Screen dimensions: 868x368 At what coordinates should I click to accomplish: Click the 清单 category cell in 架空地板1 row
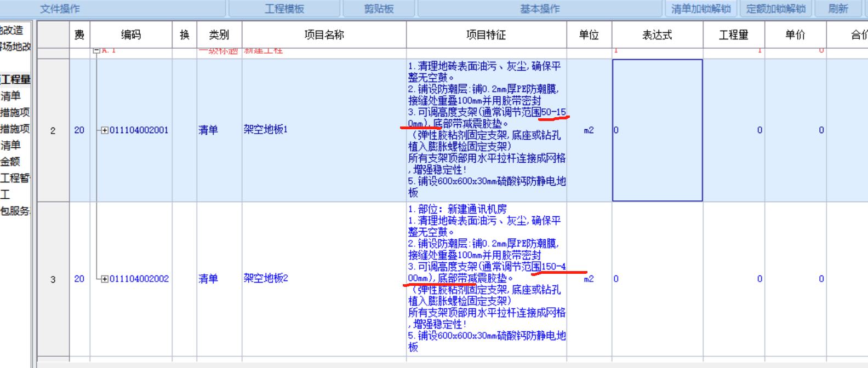click(219, 130)
